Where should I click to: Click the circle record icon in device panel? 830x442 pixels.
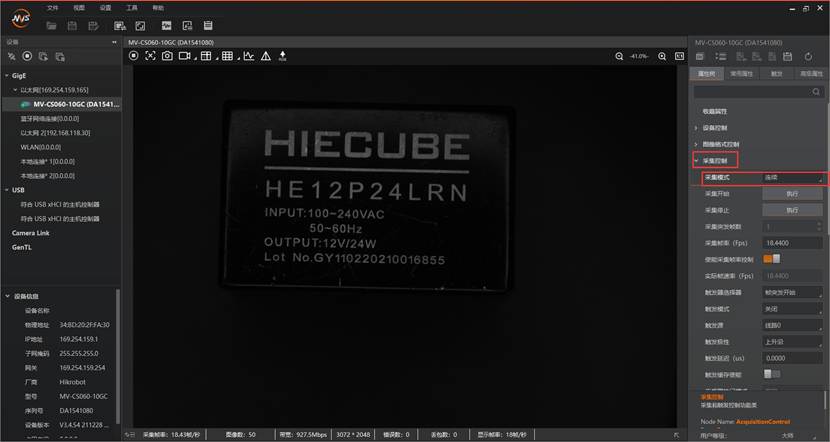(28, 56)
